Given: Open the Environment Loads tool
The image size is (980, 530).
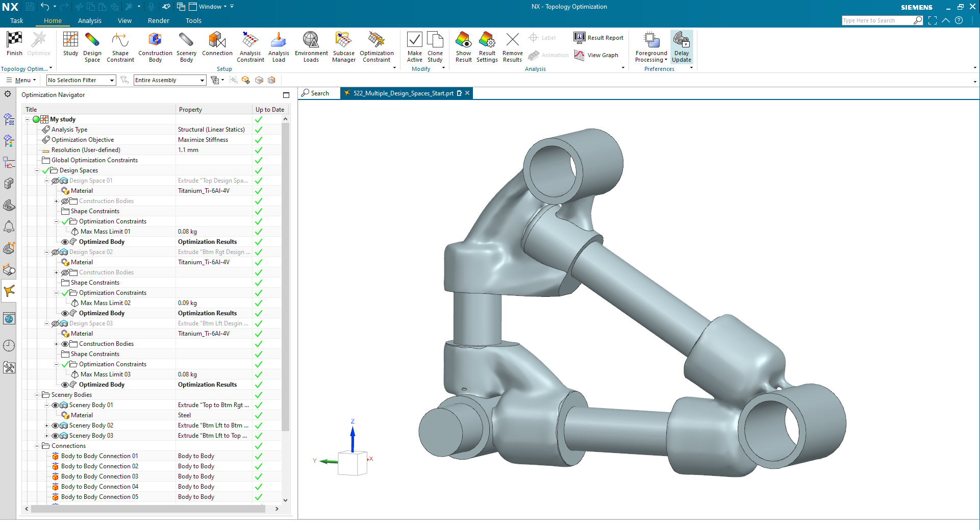Looking at the screenshot, I should [x=311, y=47].
